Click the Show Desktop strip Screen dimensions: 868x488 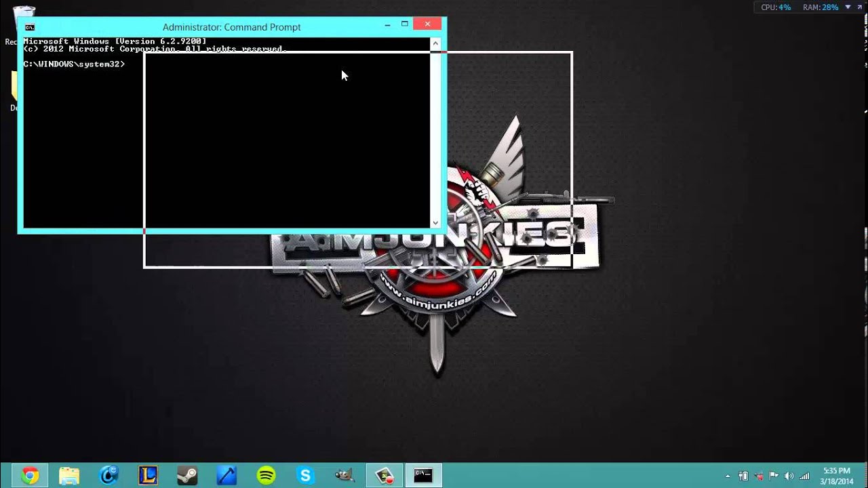click(865, 476)
